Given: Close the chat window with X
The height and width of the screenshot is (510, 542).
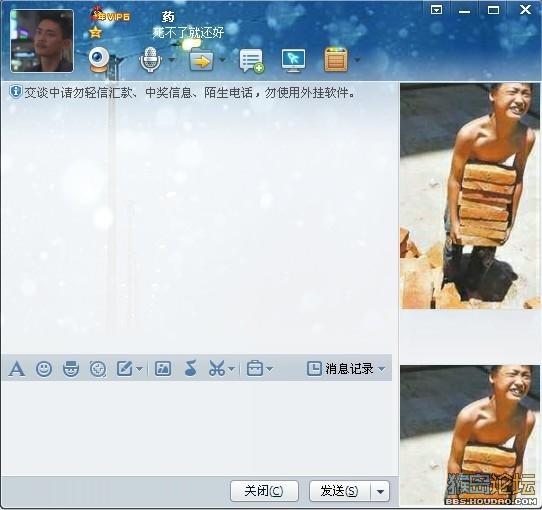Looking at the screenshot, I should click(x=525, y=10).
